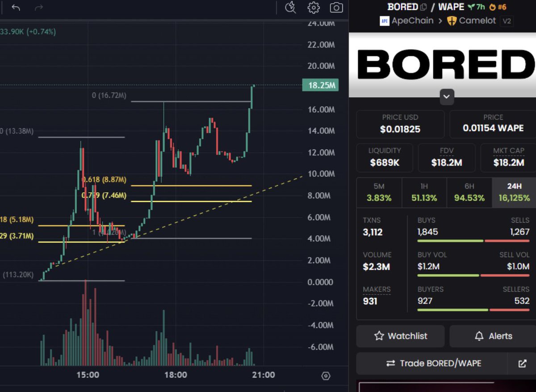Click the VOLUME $2.3M value
The image size is (536, 392).
tap(376, 267)
